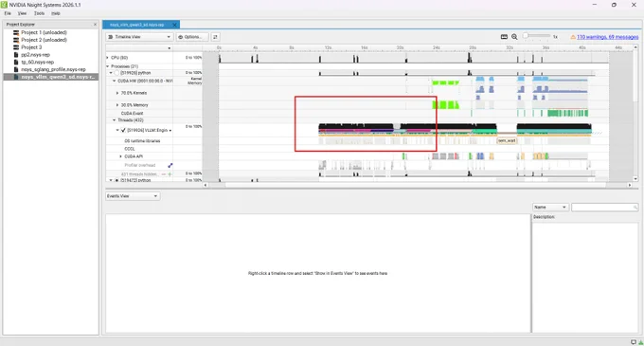Open the Tools menu
This screenshot has width=644, height=346.
pos(39,13)
